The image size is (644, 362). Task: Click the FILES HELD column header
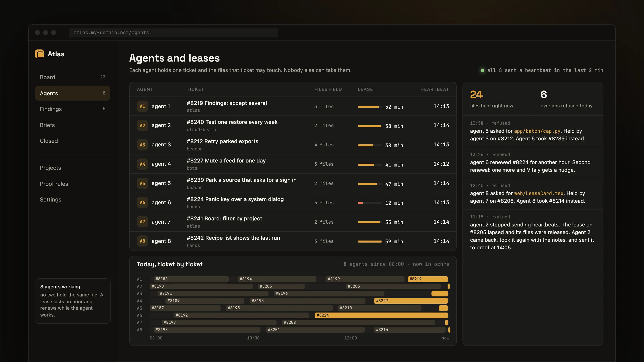pos(328,89)
